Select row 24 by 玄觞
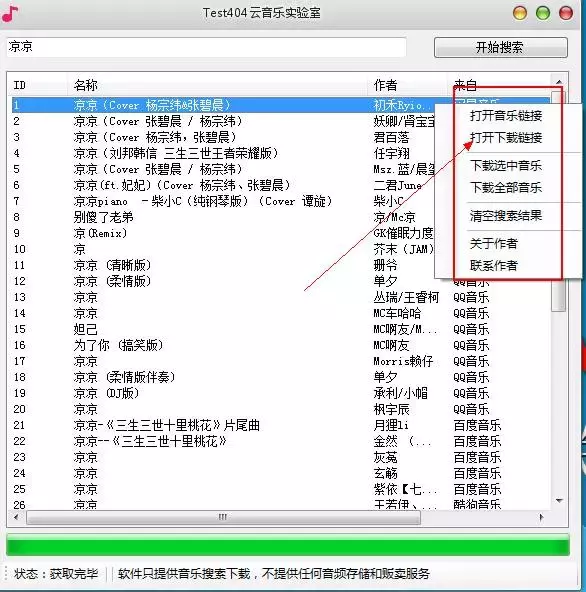Viewport: 586px width, 592px height. coord(281,473)
